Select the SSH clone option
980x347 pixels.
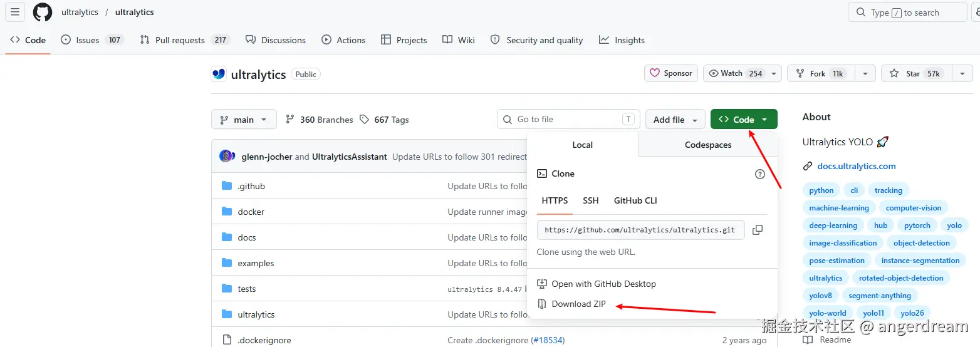coord(591,201)
